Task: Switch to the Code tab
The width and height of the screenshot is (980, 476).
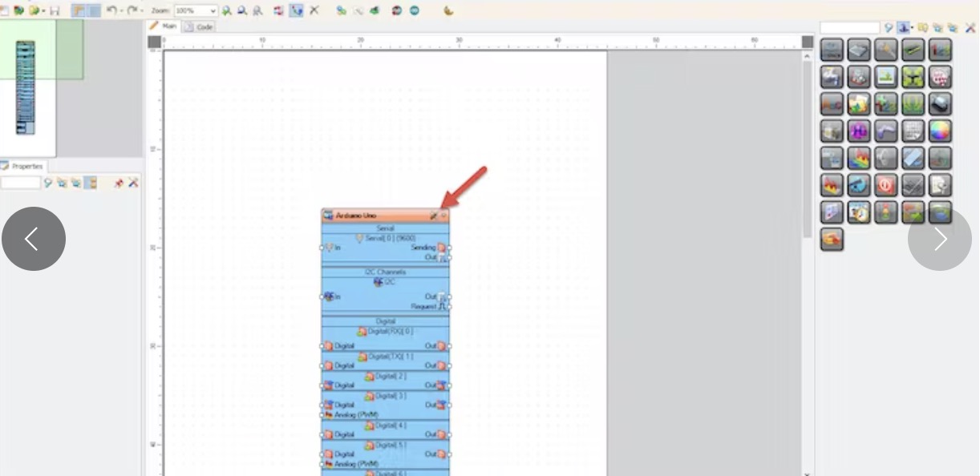Action: click(200, 26)
